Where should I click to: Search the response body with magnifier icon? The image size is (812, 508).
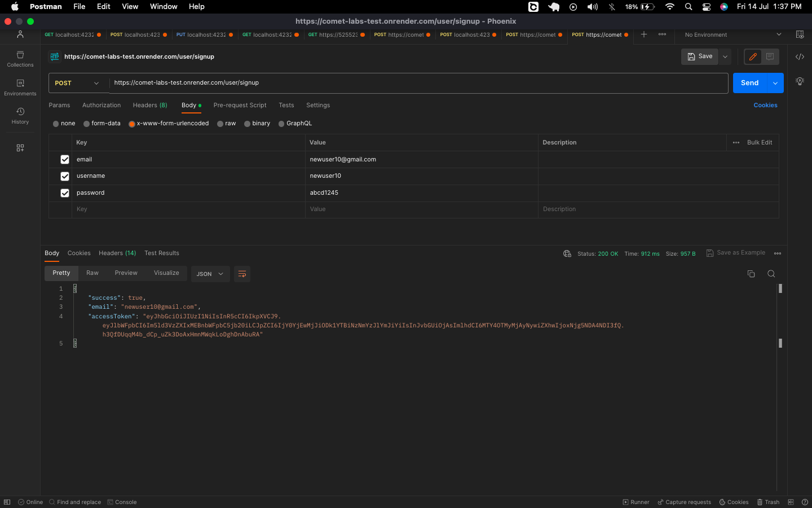click(771, 274)
